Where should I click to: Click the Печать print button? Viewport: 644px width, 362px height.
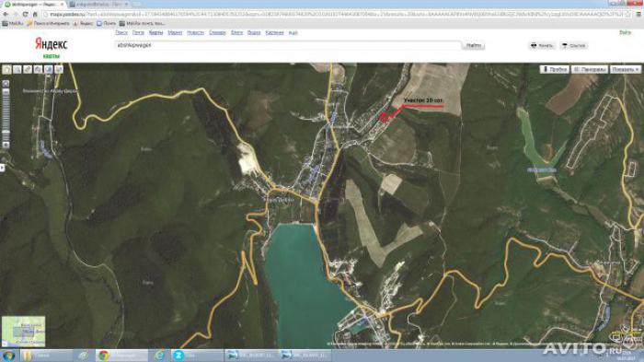542,45
